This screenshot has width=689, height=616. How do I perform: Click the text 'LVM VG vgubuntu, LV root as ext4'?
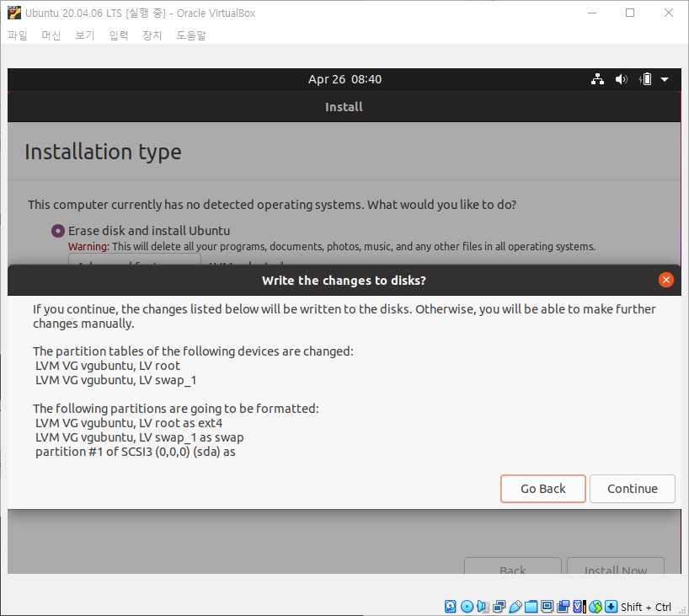click(x=129, y=423)
